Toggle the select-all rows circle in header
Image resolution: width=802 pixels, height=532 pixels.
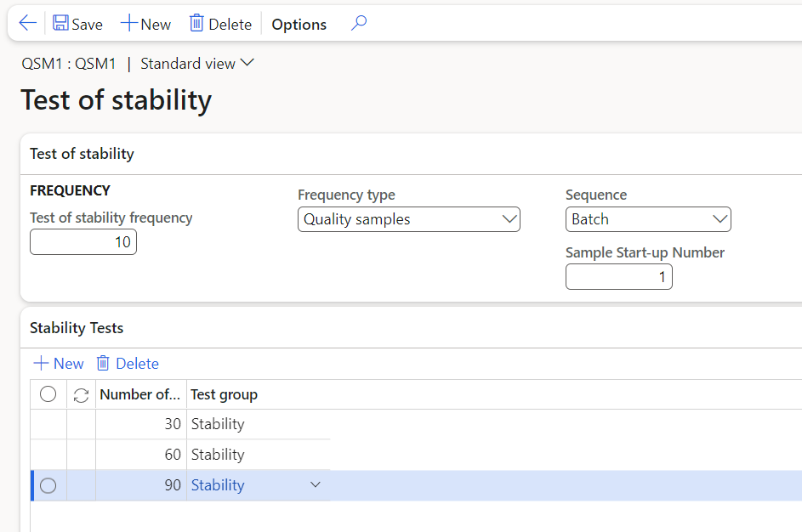48,394
